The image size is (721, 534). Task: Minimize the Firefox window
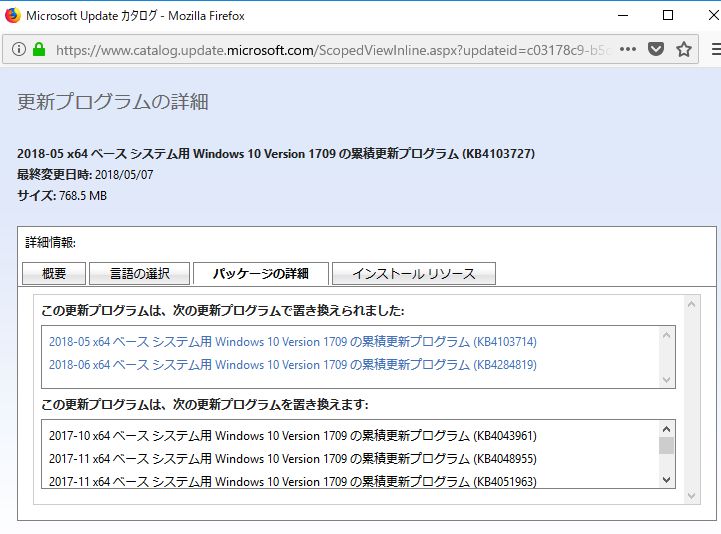coord(623,15)
